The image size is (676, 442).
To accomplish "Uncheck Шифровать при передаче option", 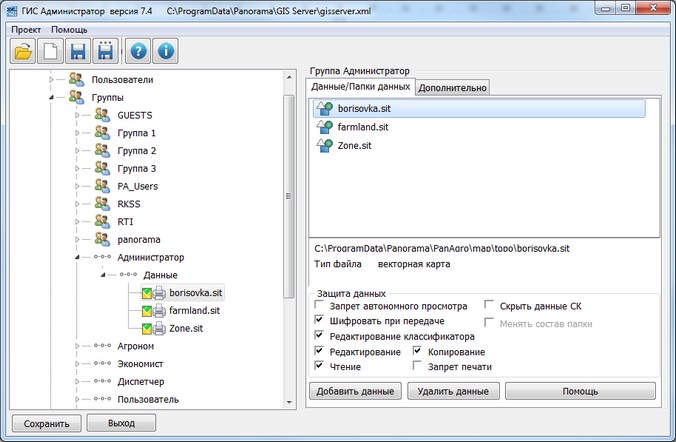I will click(x=318, y=322).
